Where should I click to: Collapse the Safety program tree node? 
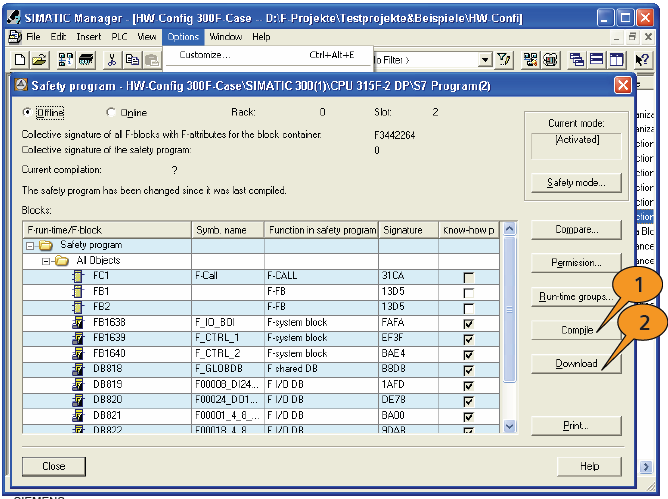tap(30, 246)
